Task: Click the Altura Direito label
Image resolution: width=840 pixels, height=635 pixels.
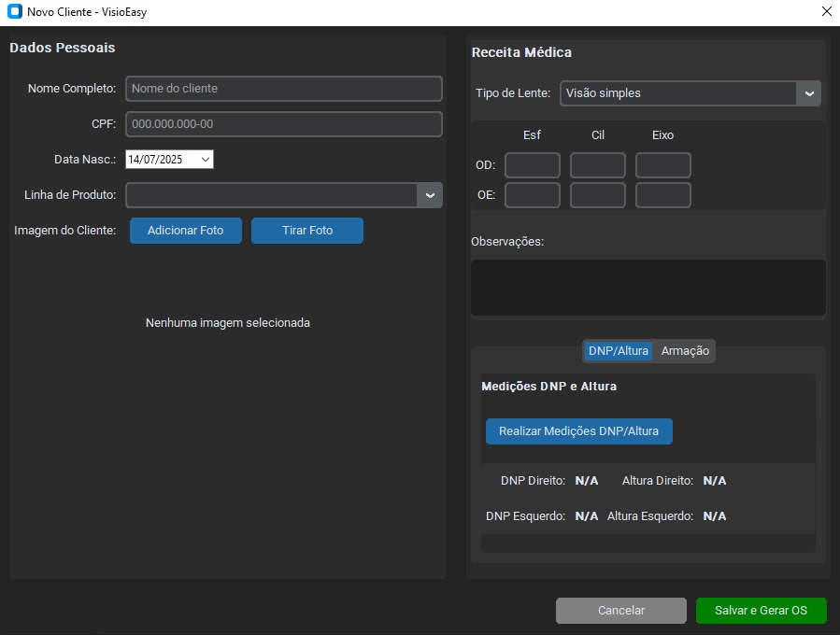Action: pyautogui.click(x=658, y=481)
